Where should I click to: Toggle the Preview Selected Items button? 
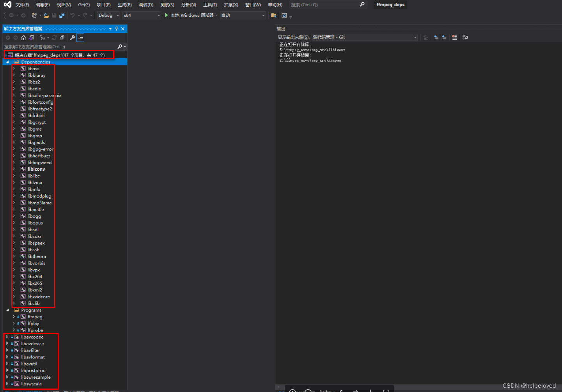click(80, 37)
